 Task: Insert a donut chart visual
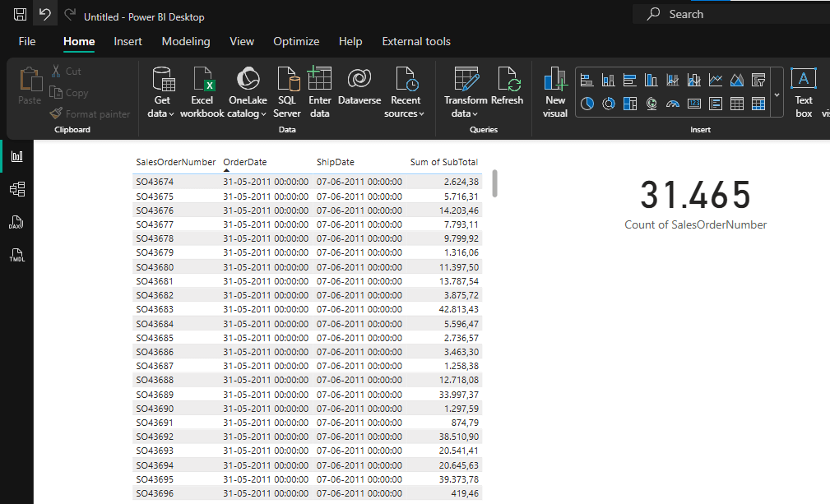pyautogui.click(x=609, y=104)
